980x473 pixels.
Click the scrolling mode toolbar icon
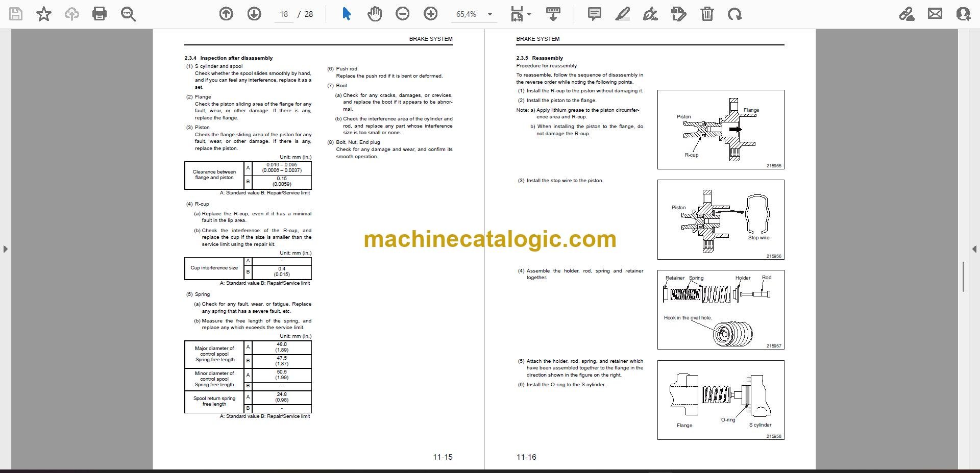tap(553, 14)
